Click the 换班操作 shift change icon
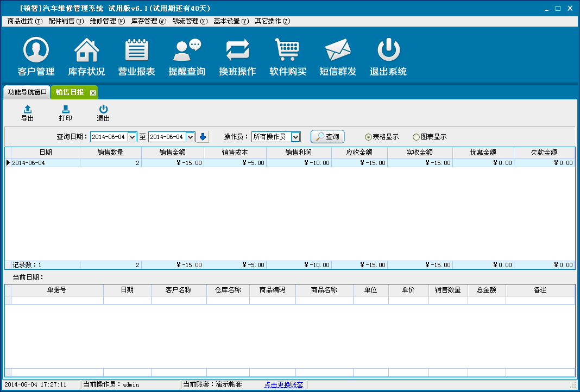This screenshot has width=580, height=392. [237, 51]
